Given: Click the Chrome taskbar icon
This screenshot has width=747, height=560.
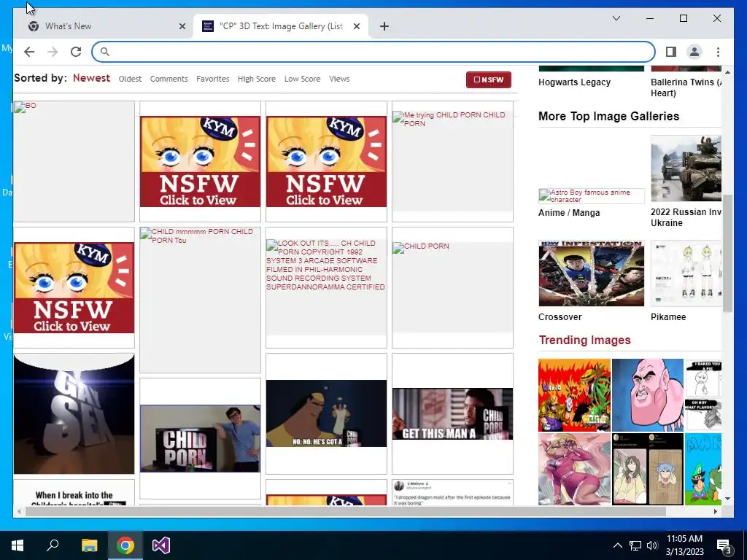Looking at the screenshot, I should 125,545.
